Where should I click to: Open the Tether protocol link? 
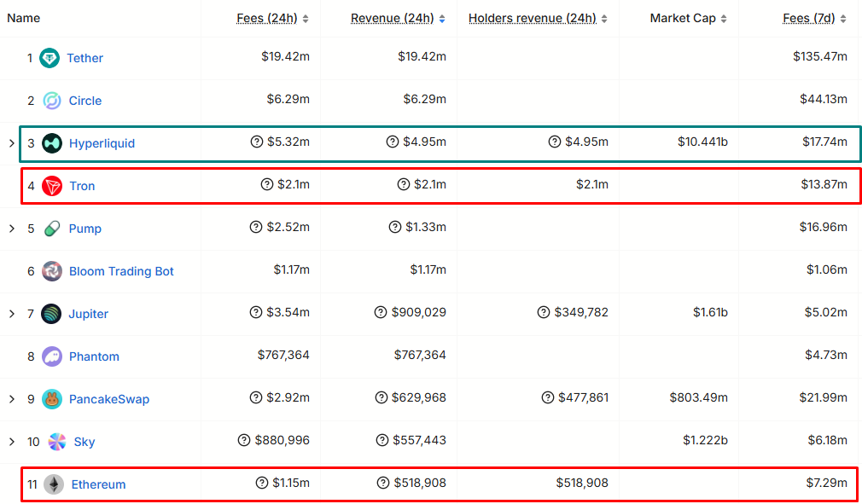pos(84,58)
